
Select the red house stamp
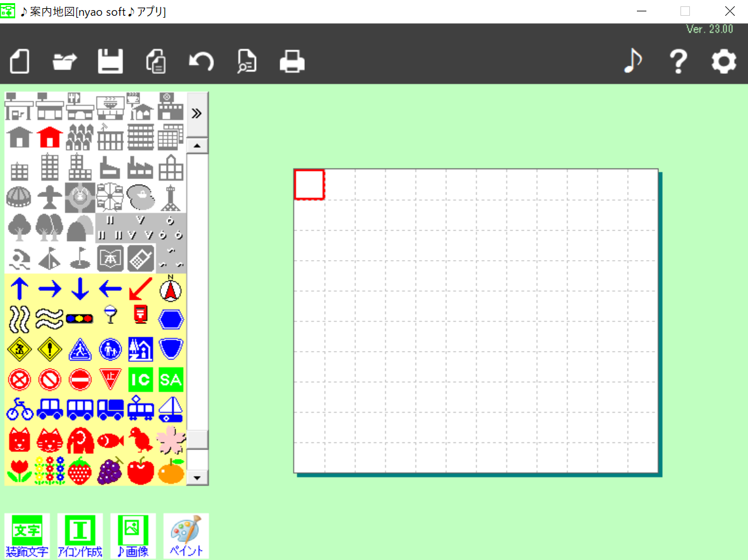50,136
